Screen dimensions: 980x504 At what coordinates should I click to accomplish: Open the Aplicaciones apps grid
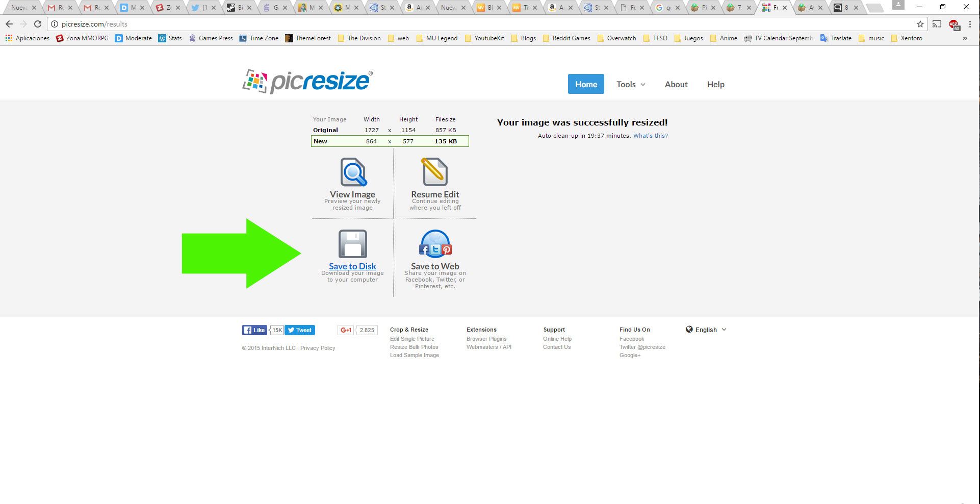pyautogui.click(x=28, y=38)
